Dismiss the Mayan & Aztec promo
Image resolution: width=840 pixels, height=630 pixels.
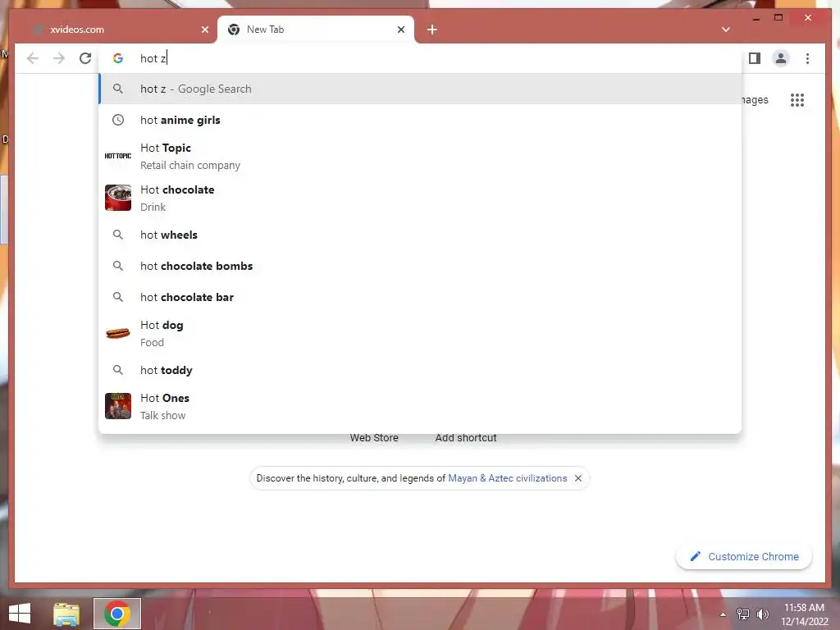(x=578, y=478)
